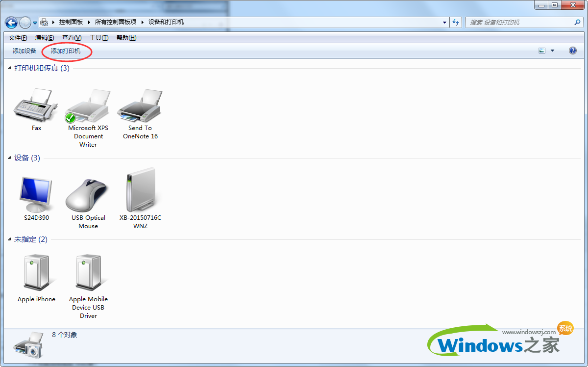Close the devices and printers window
The height and width of the screenshot is (367, 588).
click(x=572, y=4)
